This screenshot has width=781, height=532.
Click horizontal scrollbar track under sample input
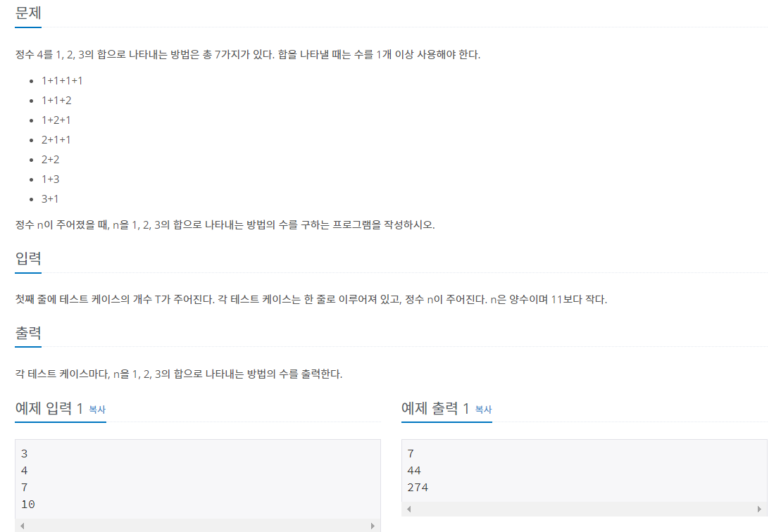pos(197,526)
